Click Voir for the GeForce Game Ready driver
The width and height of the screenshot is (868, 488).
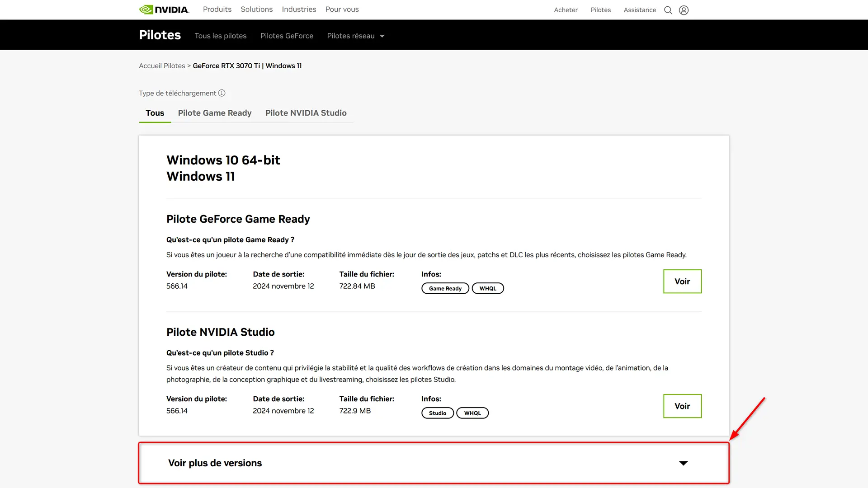682,282
